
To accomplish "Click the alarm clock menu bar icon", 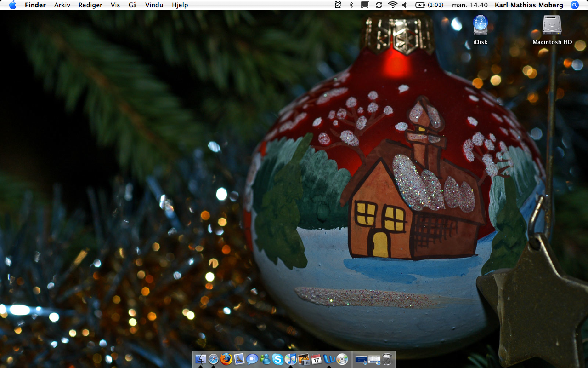I will coord(338,5).
